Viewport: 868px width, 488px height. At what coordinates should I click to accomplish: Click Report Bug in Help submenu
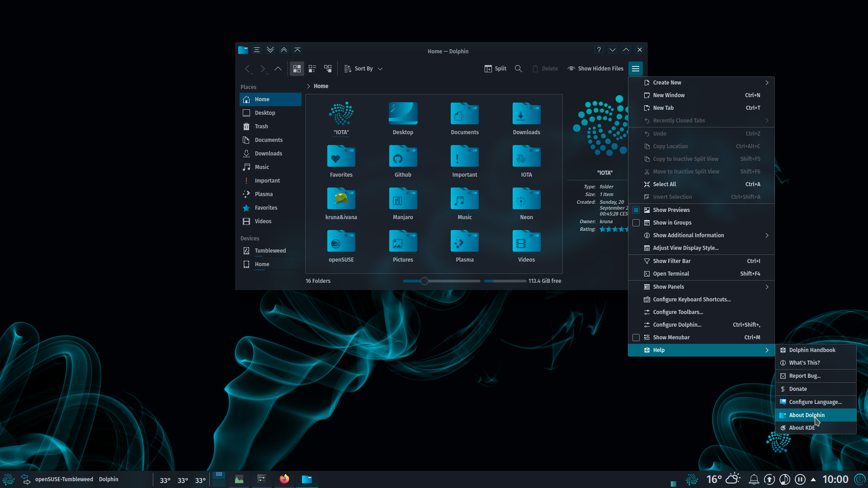[816, 376]
